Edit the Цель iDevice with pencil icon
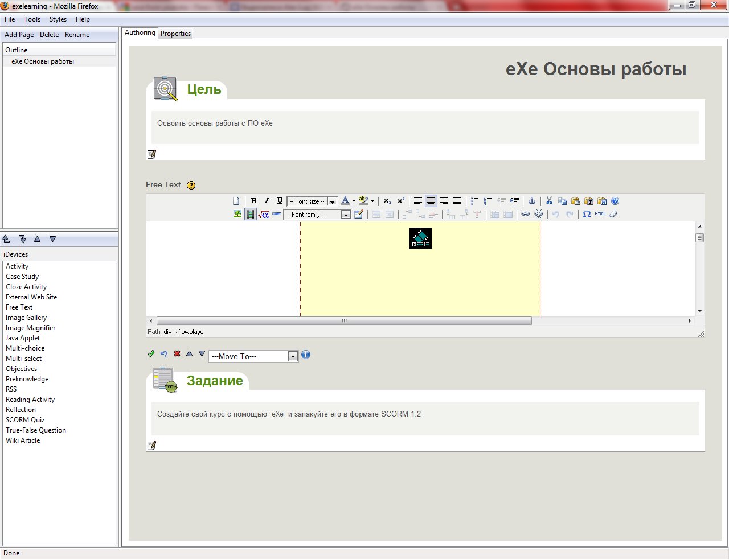The width and height of the screenshot is (729, 560). click(x=151, y=154)
